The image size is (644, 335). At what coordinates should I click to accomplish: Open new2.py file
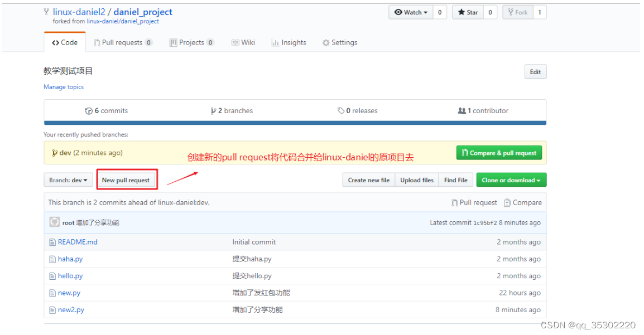coord(71,310)
